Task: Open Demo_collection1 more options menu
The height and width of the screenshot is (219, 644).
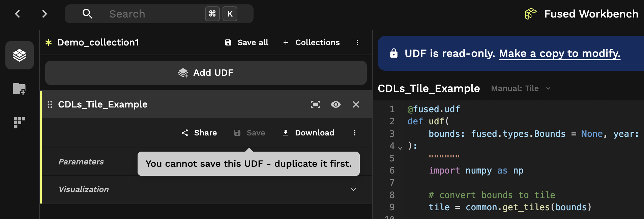Action: [357, 42]
